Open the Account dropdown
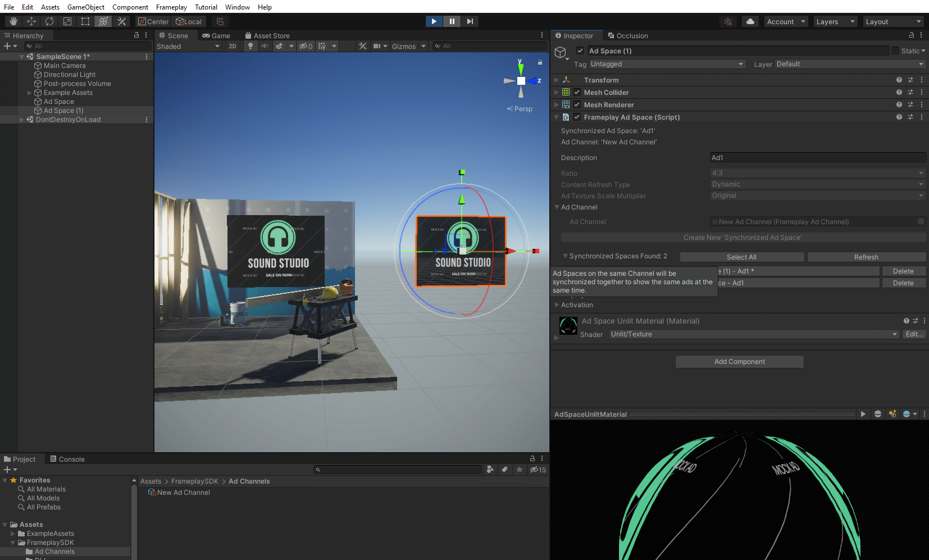This screenshot has height=560, width=929. 786,21
